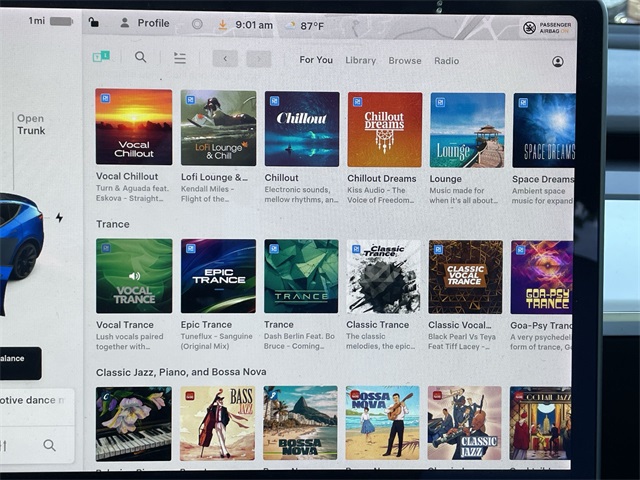This screenshot has width=640, height=480.
Task: Play the Classic Jazz band cover
Action: tap(464, 423)
